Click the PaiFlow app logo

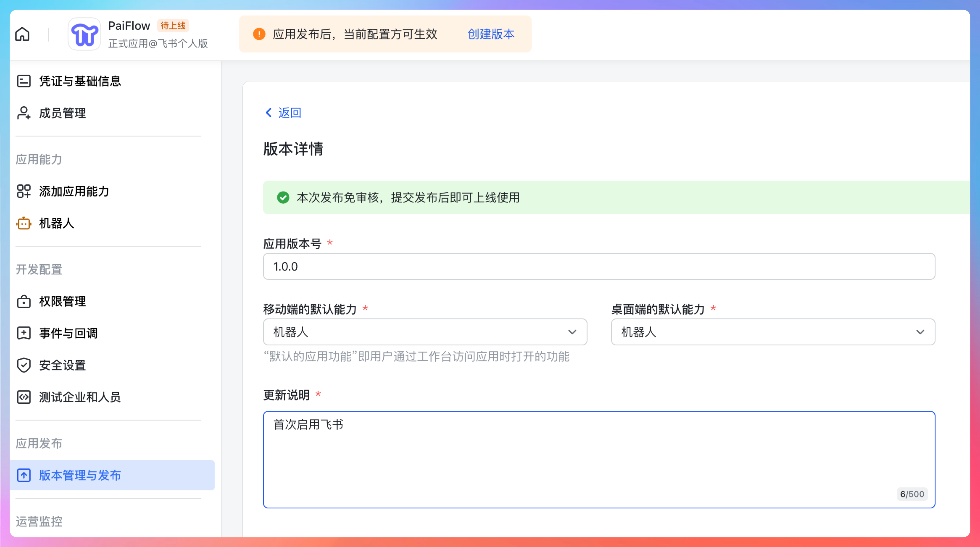click(85, 34)
